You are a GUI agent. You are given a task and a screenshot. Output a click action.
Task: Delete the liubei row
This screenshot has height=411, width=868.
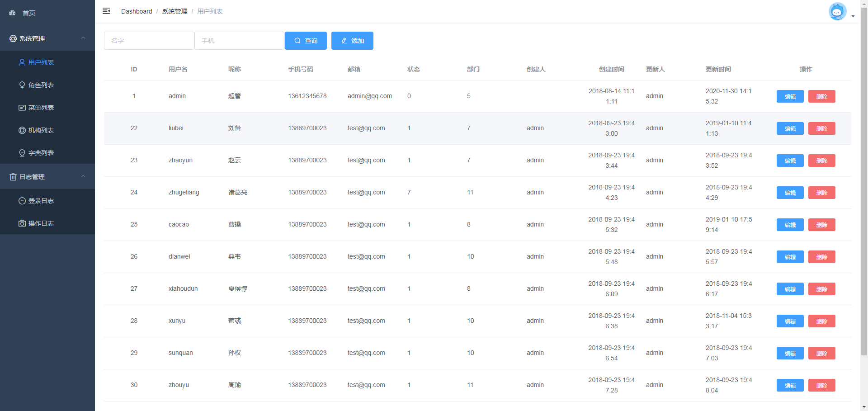[822, 128]
